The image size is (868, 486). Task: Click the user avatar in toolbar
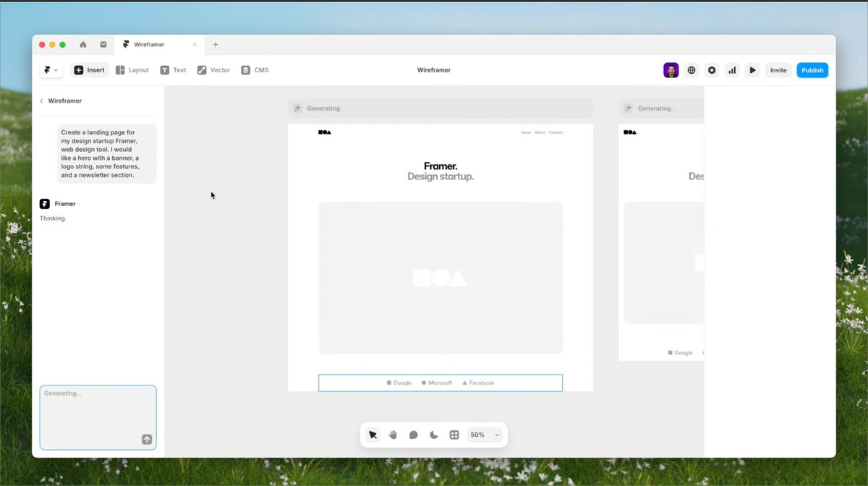671,70
